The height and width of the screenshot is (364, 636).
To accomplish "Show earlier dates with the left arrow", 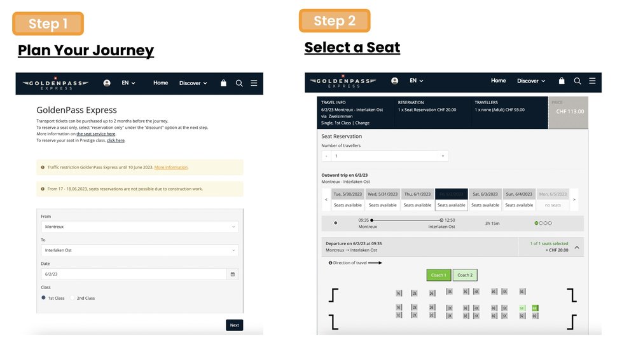I will coord(326,199).
